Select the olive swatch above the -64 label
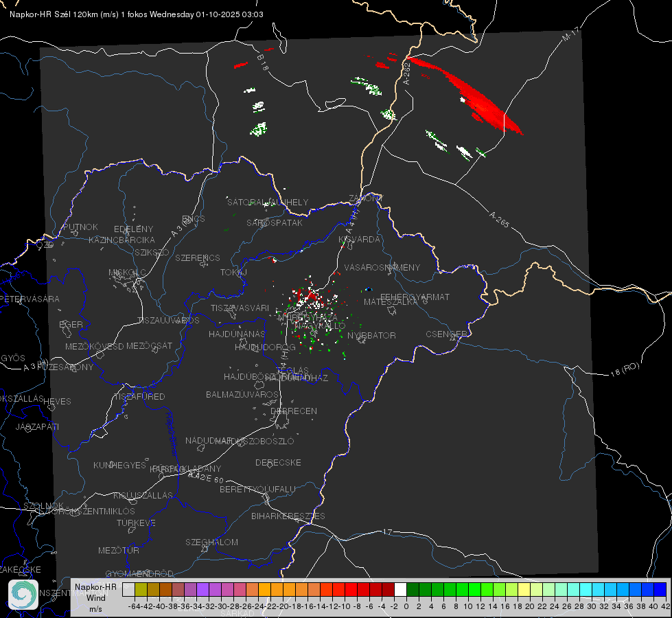672x618 pixels. click(x=141, y=590)
